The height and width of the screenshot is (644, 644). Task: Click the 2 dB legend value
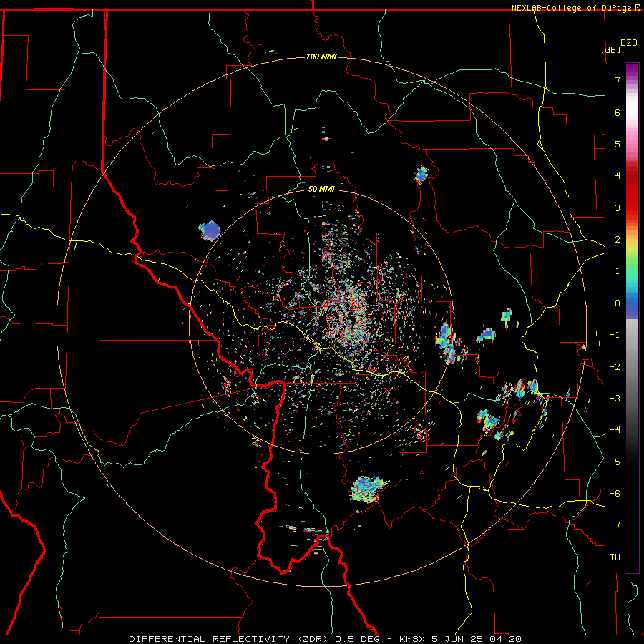tap(618, 240)
